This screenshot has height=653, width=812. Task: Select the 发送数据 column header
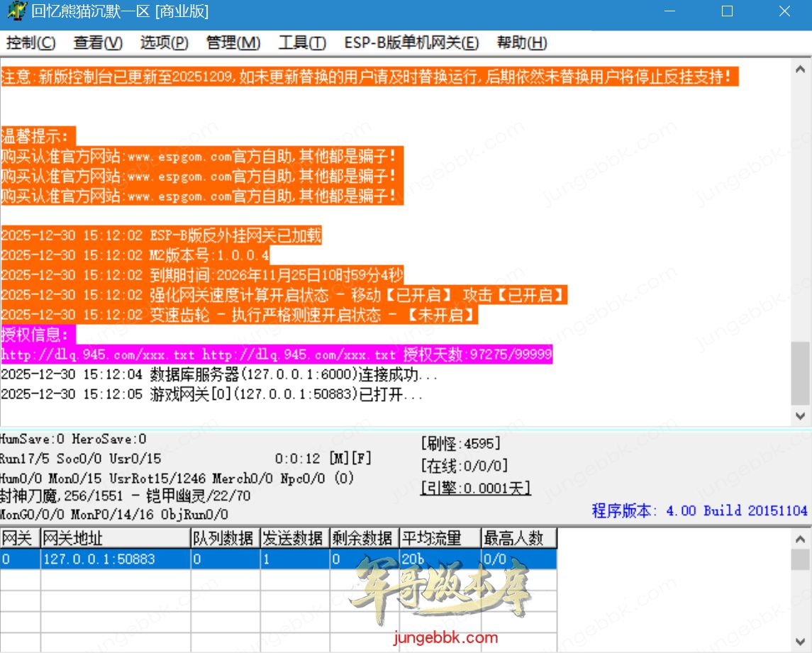tap(294, 538)
